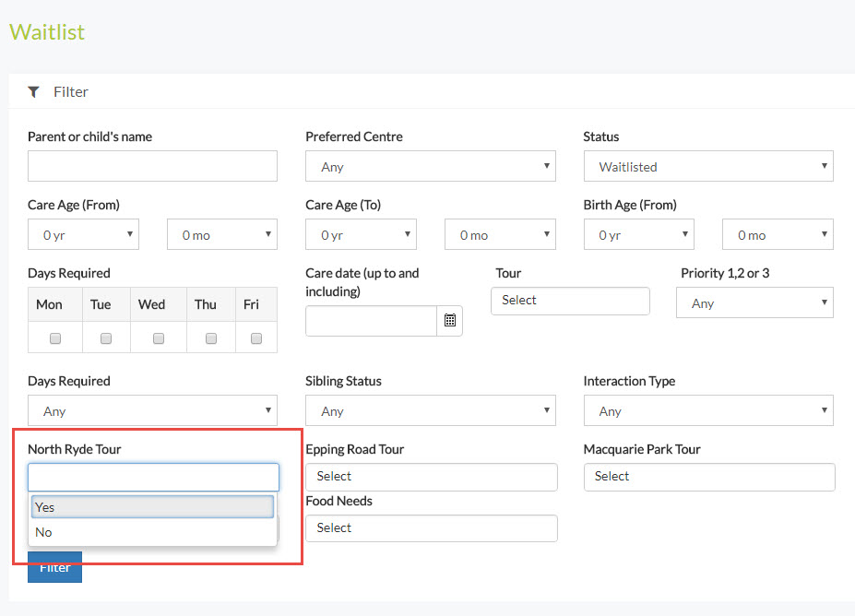Open the Epping Road Tour select box
This screenshot has height=616, width=855.
click(x=431, y=477)
